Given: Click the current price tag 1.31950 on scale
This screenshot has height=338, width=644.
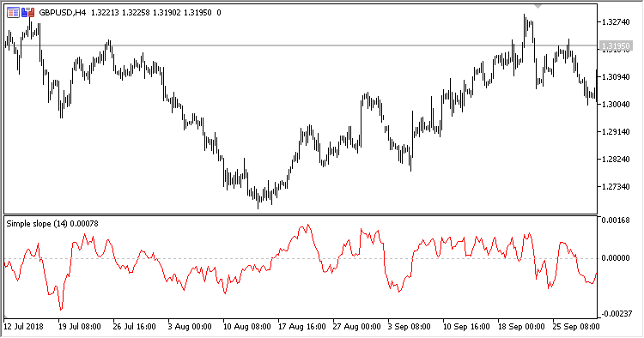Looking at the screenshot, I should pyautogui.click(x=616, y=45).
